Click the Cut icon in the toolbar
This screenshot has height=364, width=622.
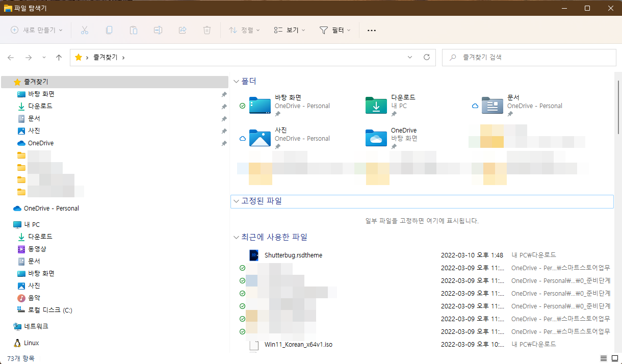(85, 30)
